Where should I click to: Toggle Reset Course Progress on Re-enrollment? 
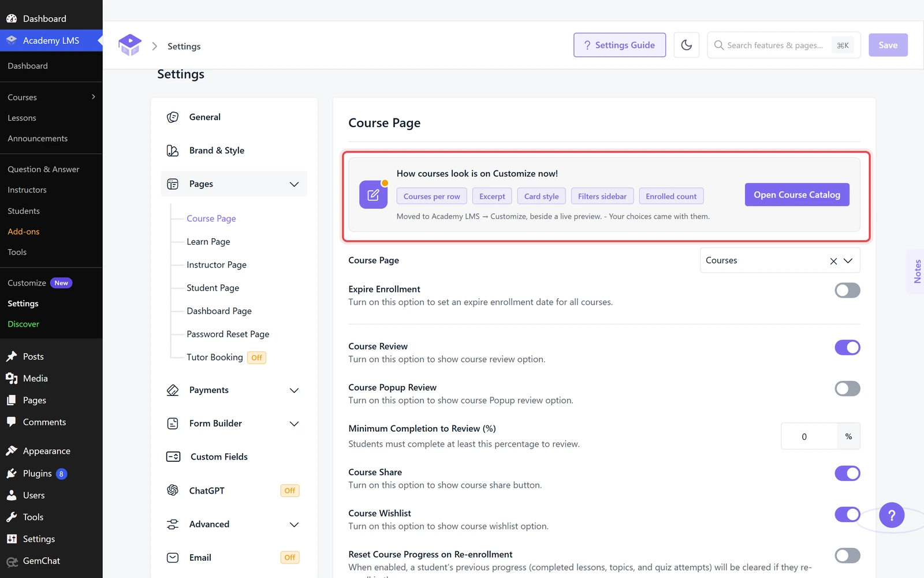pos(847,555)
